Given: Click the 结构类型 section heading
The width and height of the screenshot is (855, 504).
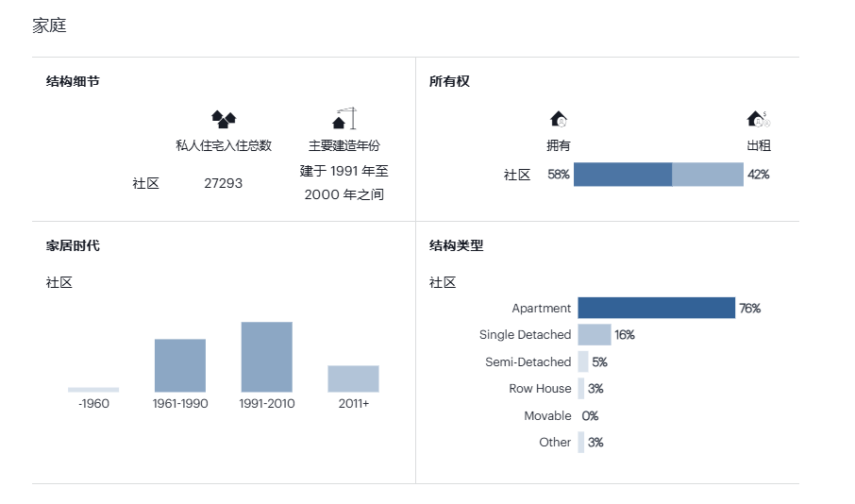Looking at the screenshot, I should point(457,246).
